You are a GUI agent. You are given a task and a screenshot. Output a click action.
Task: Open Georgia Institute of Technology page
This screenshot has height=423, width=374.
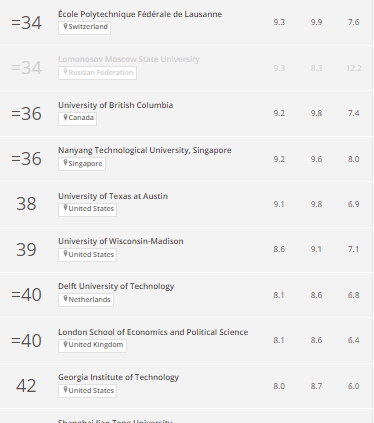pyautogui.click(x=118, y=377)
